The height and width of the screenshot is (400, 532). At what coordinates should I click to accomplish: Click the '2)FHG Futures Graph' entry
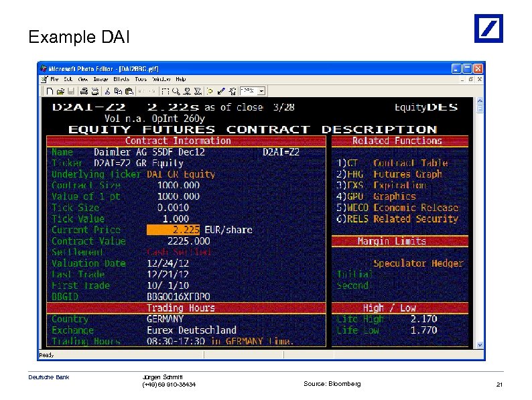coord(389,174)
